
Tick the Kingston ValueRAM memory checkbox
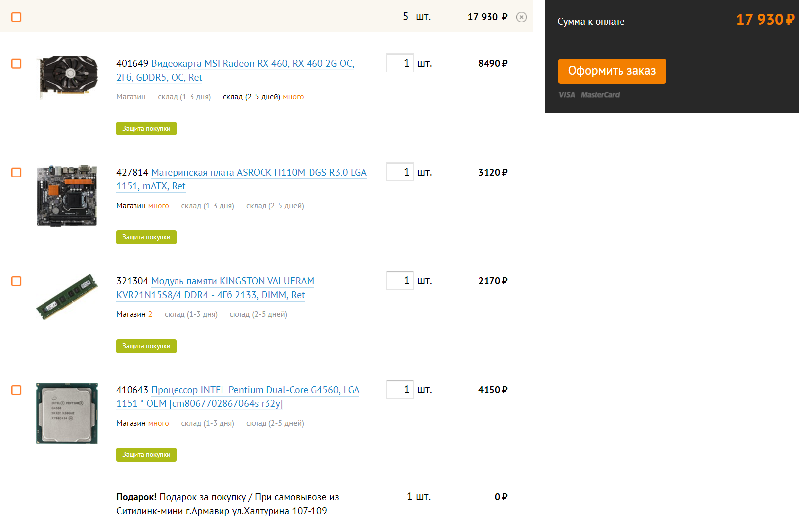pyautogui.click(x=16, y=281)
